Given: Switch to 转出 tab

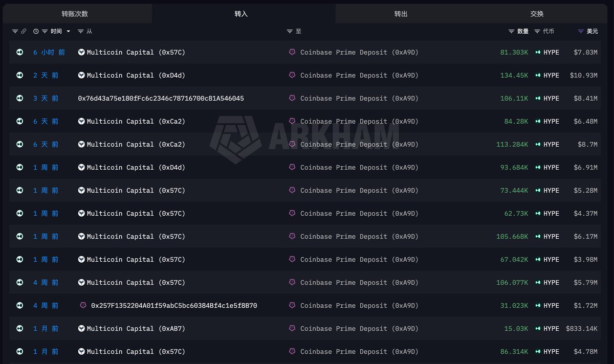Looking at the screenshot, I should tap(401, 14).
